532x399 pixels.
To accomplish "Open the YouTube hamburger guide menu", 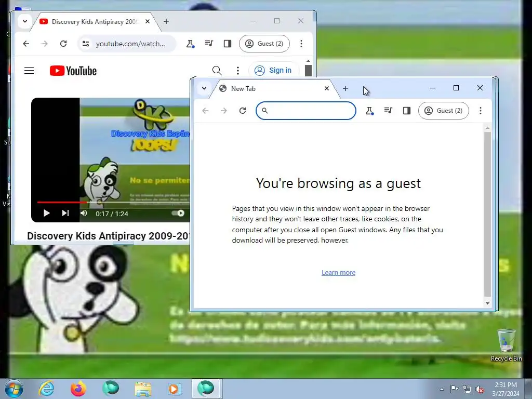I will 29,71.
